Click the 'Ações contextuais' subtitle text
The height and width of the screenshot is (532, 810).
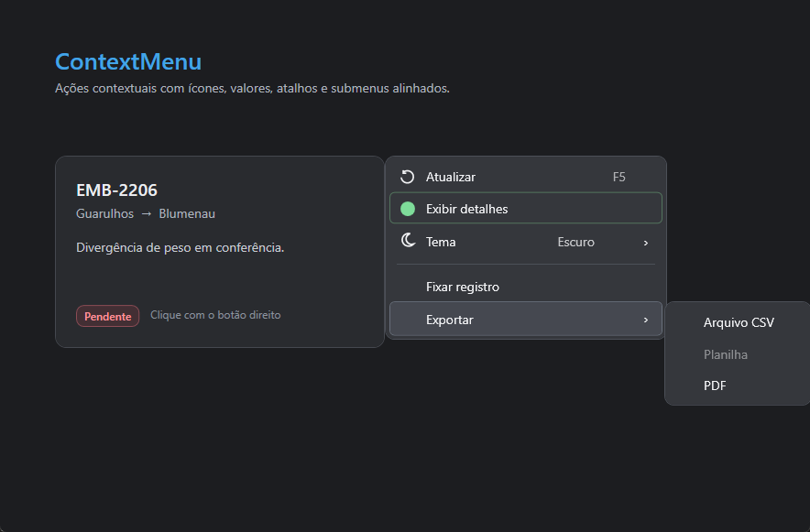coord(252,88)
